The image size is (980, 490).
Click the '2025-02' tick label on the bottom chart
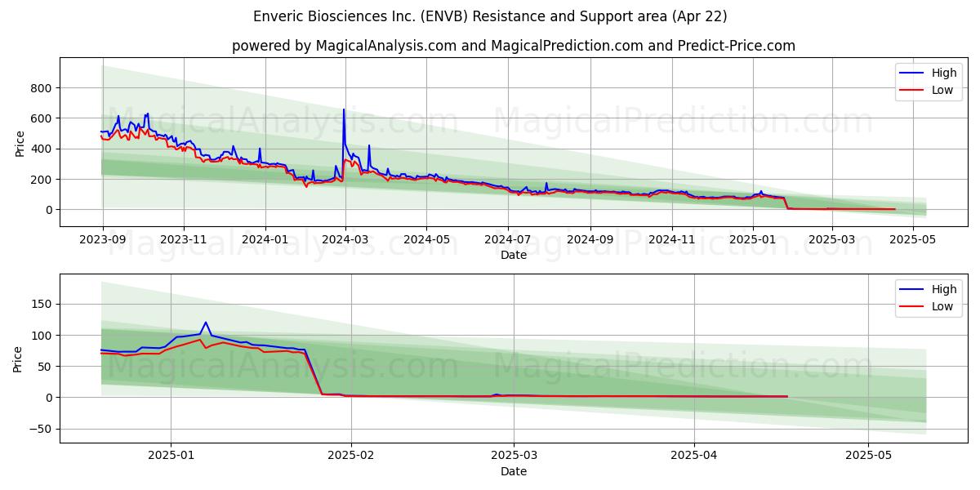click(352, 457)
